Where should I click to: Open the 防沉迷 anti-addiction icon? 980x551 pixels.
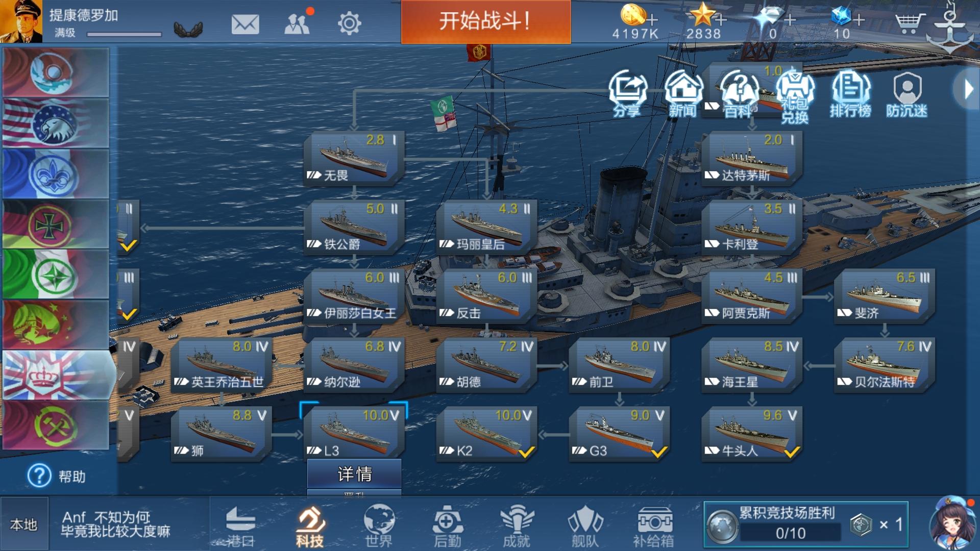(x=907, y=94)
